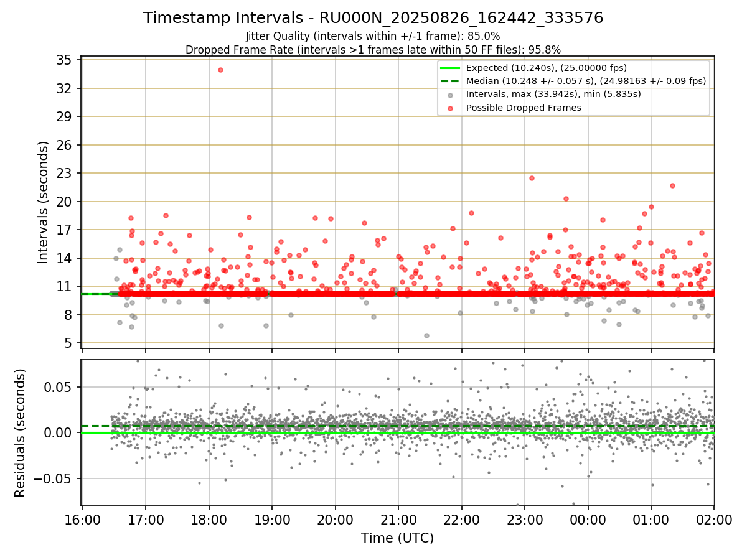The width and height of the screenshot is (747, 560).
Task: Click the 16:00 x-axis tick label
Action: (x=83, y=519)
